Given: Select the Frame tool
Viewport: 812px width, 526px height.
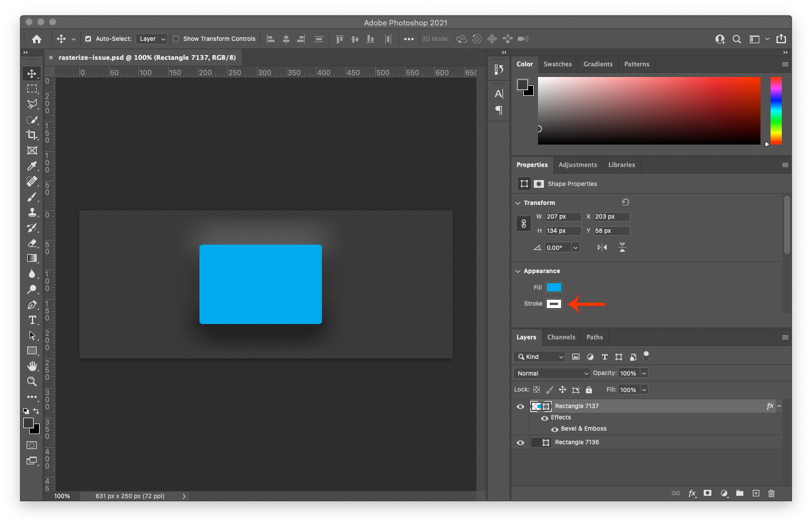Looking at the screenshot, I should 32,150.
